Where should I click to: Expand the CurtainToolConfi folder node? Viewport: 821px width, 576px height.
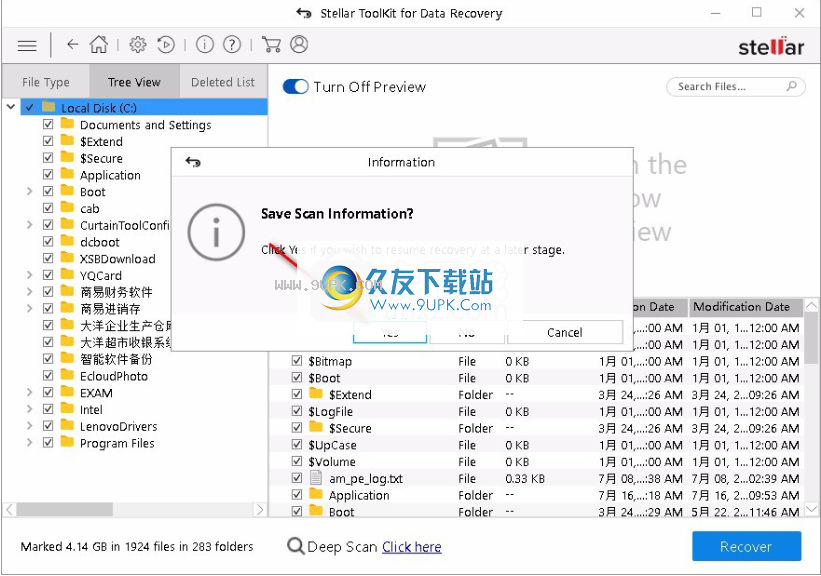[29, 225]
